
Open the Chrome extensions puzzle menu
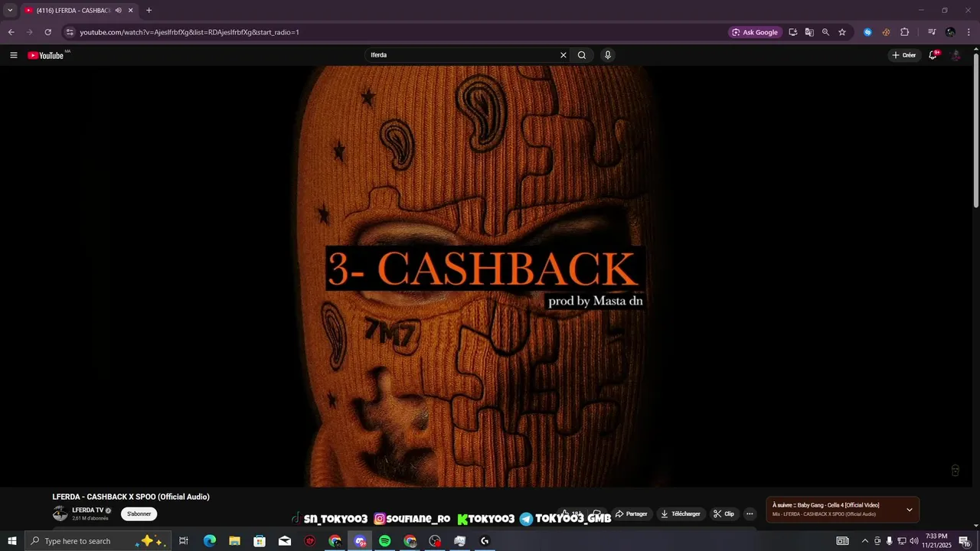click(904, 32)
